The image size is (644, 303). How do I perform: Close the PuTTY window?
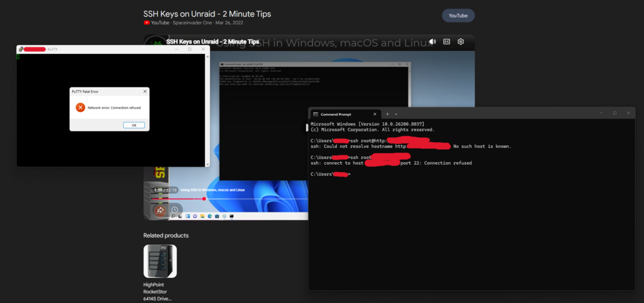click(x=203, y=49)
